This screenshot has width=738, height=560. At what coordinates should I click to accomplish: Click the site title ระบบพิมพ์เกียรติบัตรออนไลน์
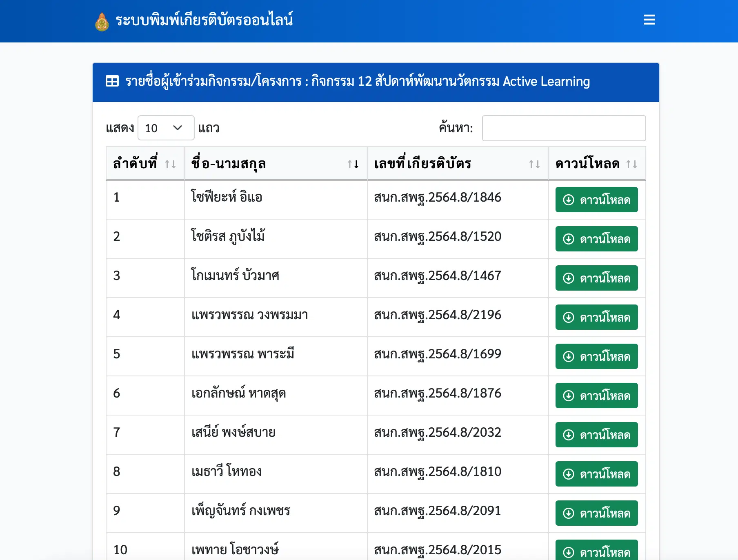(204, 20)
